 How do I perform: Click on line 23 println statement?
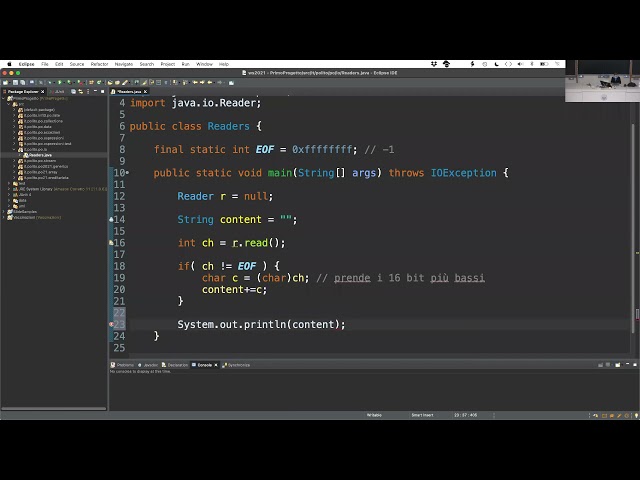[261, 325]
